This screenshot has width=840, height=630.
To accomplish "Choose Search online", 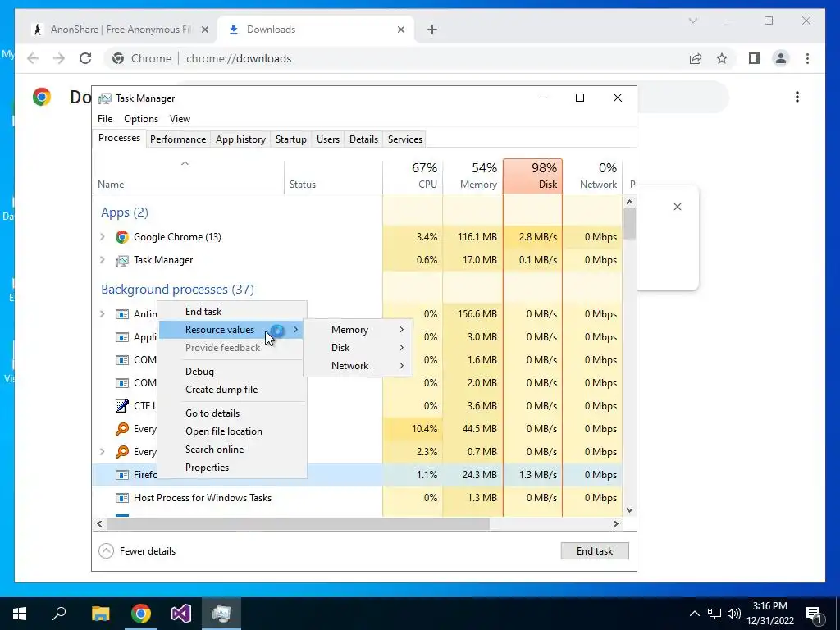I will point(232,450).
